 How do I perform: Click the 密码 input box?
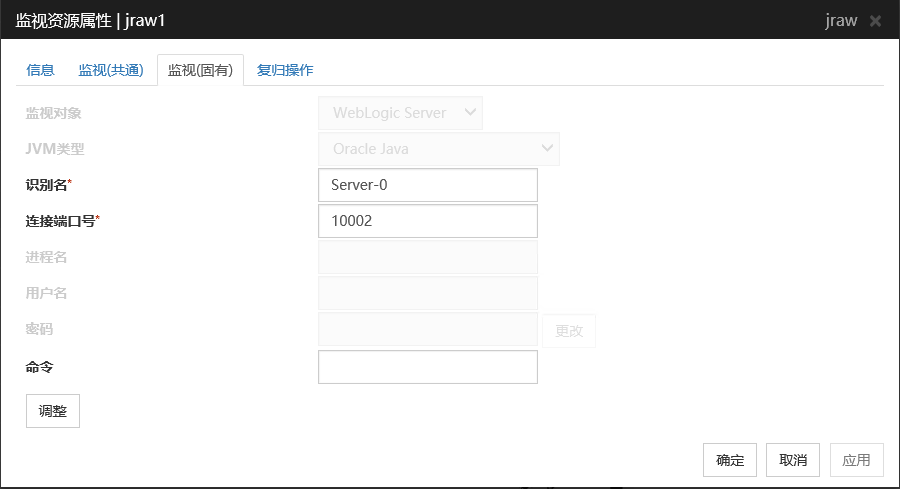click(x=427, y=330)
